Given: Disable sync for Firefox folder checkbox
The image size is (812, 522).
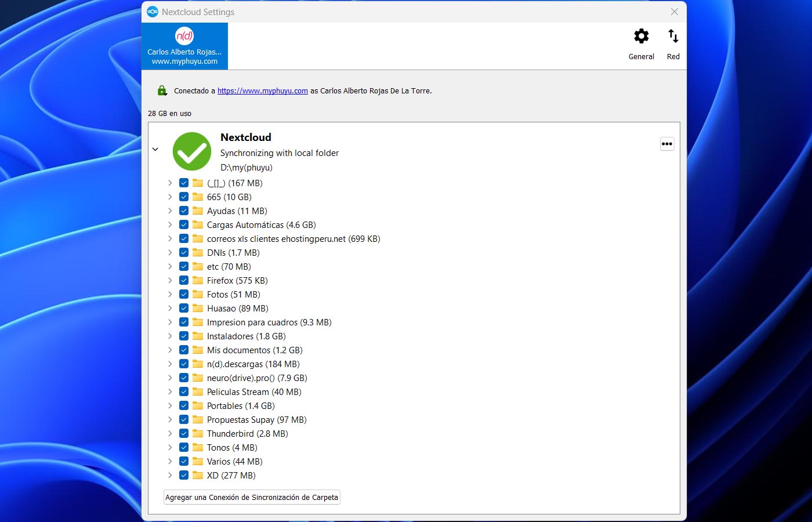Looking at the screenshot, I should pos(184,280).
